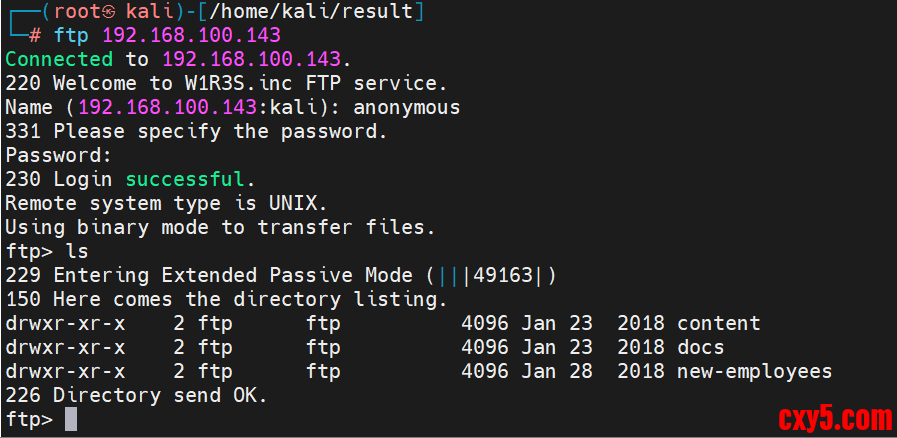Click the 'root' user in the shell prompt

click(x=69, y=12)
